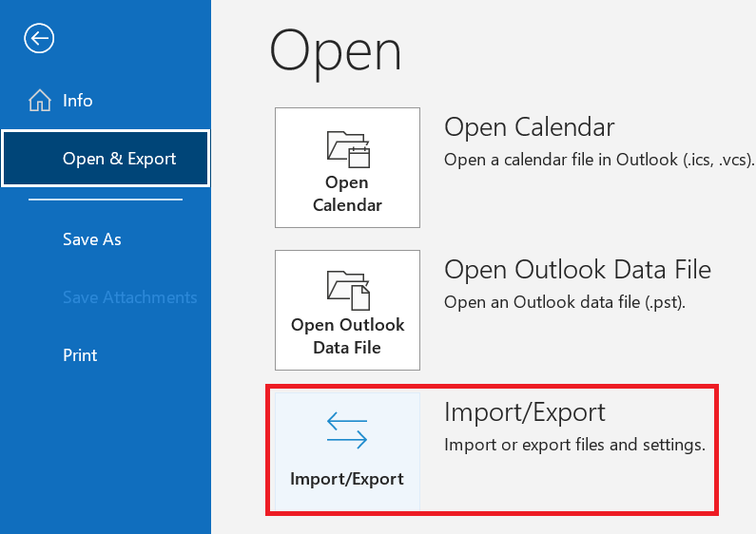756x534 pixels.
Task: Click the back arrow circle icon
Action: click(x=39, y=38)
